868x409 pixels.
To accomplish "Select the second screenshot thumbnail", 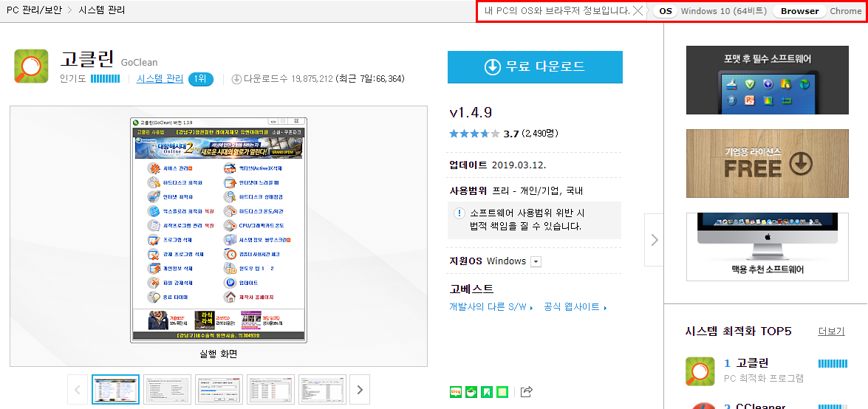I will 167,390.
